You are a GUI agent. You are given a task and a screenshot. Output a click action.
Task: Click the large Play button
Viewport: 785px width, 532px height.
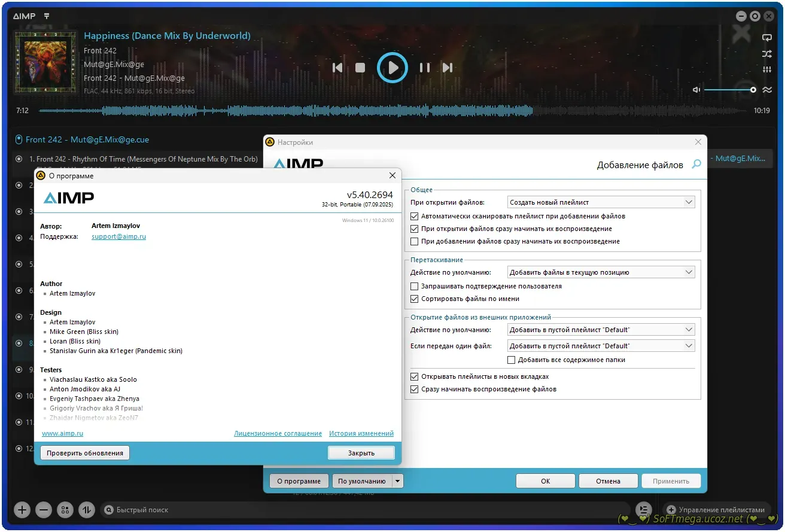(392, 68)
